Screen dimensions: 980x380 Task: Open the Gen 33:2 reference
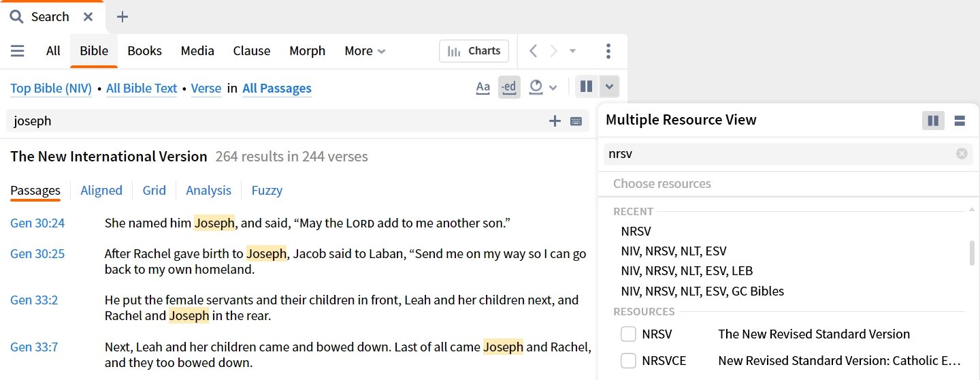tap(34, 300)
